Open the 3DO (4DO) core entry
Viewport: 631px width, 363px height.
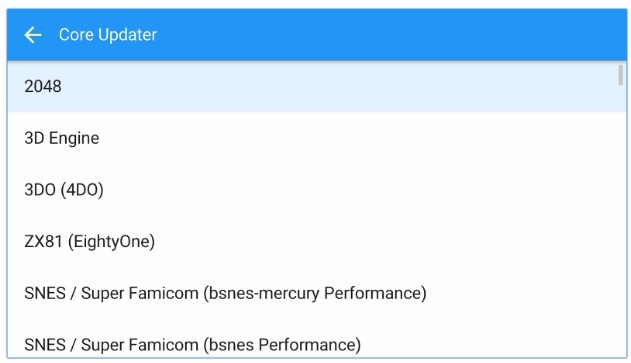coord(317,190)
